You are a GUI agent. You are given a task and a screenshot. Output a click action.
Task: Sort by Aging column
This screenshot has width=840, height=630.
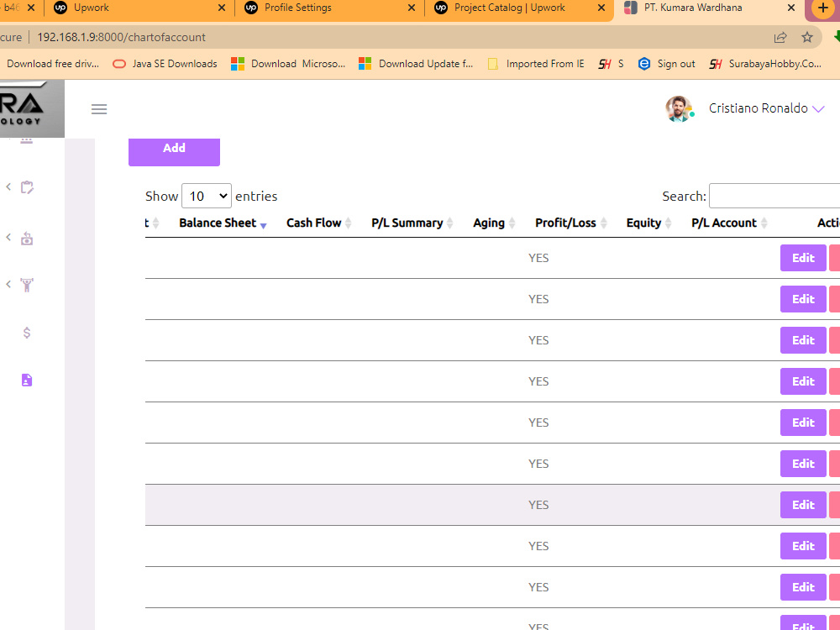pos(493,223)
